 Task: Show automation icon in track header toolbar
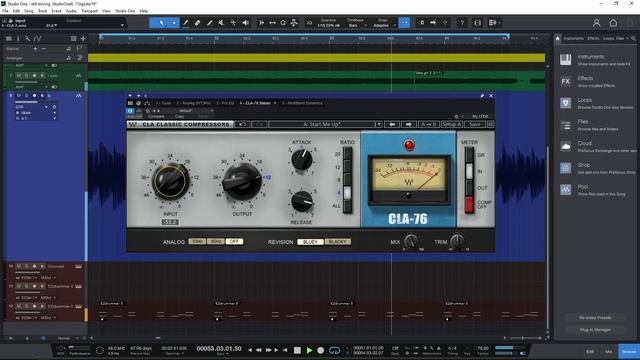coord(38,38)
